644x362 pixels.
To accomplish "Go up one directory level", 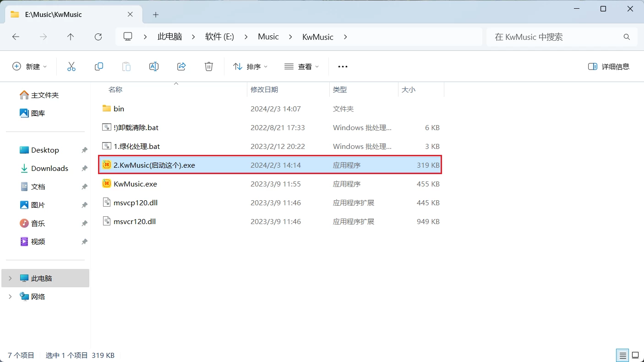I will tap(71, 37).
